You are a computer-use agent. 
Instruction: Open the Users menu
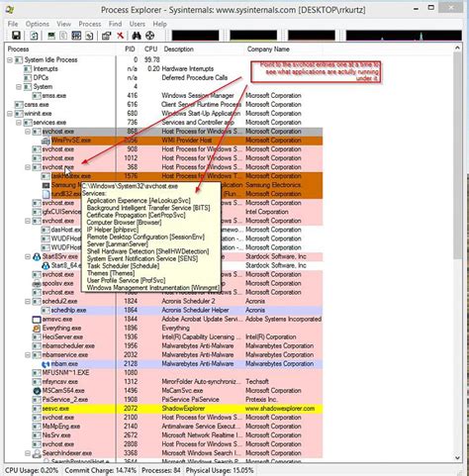click(138, 24)
